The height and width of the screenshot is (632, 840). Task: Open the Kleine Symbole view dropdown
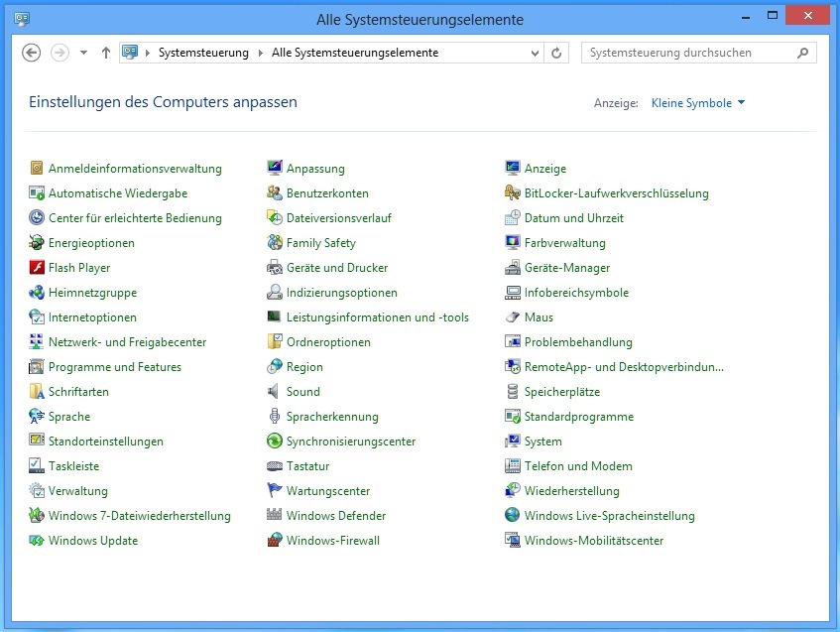coord(697,103)
